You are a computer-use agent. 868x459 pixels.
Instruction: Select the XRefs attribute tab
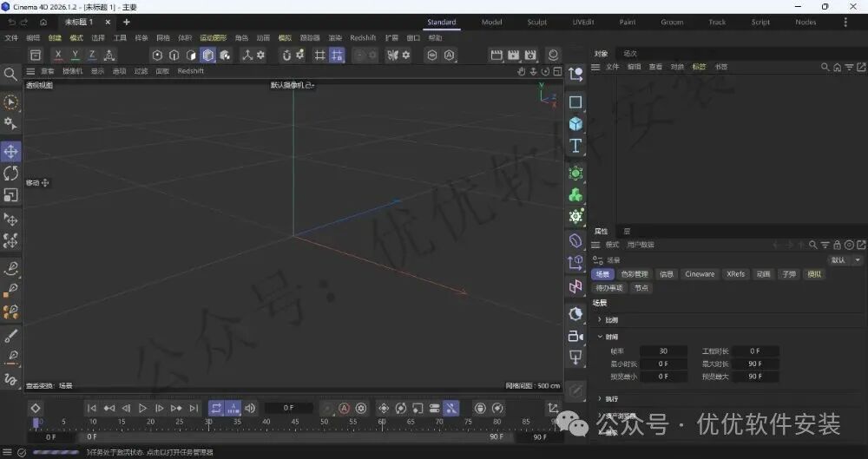coord(736,274)
